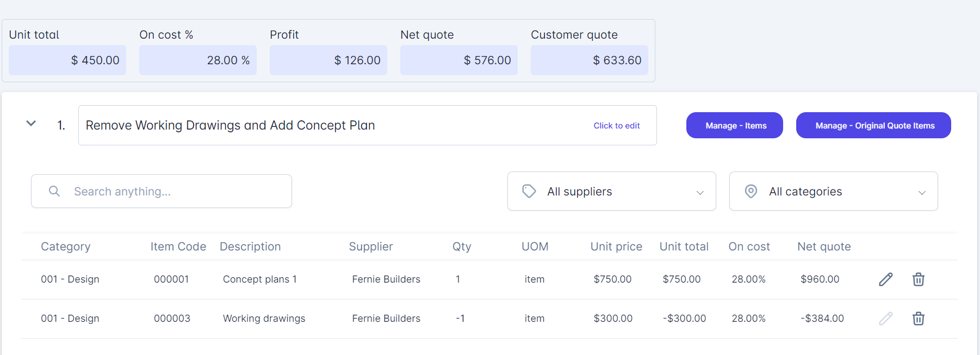Click the On cost % value box
Image resolution: width=980 pixels, height=355 pixels.
[197, 60]
